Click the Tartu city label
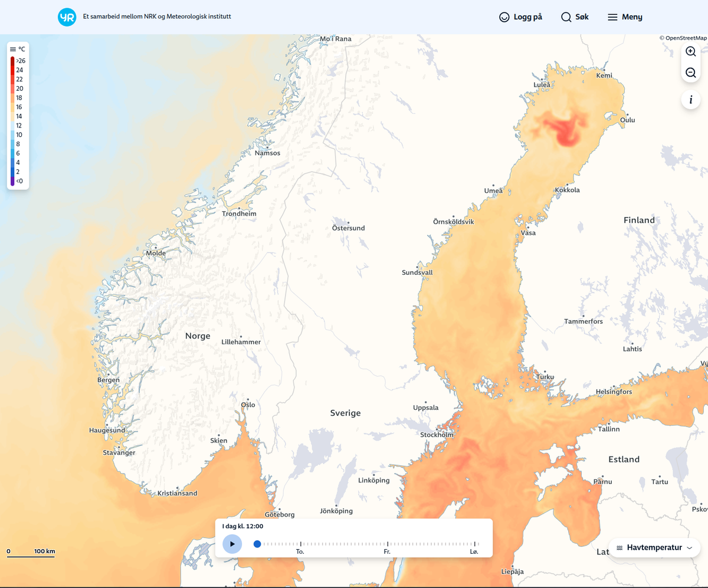The height and width of the screenshot is (588, 708). point(660,482)
